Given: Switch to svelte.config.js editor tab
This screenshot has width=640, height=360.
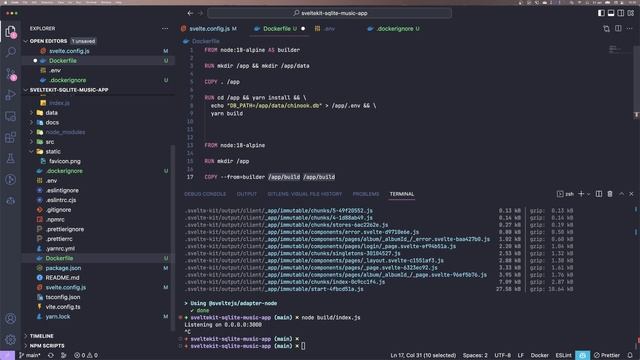Looking at the screenshot, I should [x=209, y=29].
